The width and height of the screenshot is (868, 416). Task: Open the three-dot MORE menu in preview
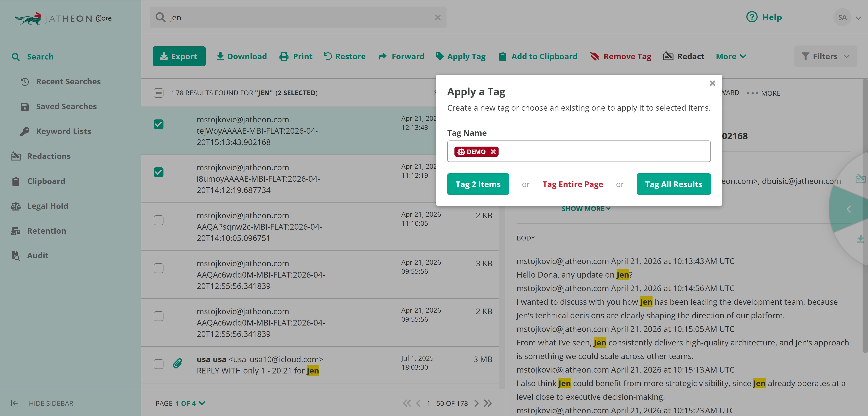pyautogui.click(x=763, y=93)
